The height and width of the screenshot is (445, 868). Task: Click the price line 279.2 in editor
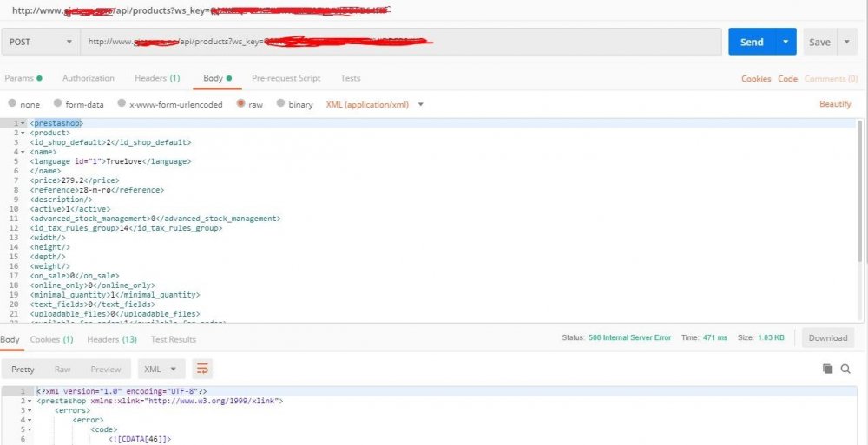coord(75,180)
